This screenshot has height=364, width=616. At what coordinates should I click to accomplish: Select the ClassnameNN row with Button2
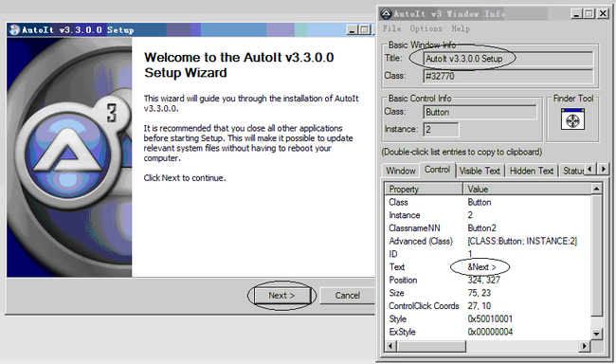(x=488, y=228)
